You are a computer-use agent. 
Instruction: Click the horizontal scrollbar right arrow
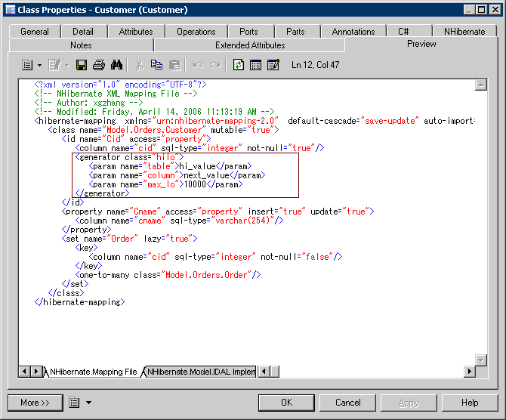pos(470,372)
